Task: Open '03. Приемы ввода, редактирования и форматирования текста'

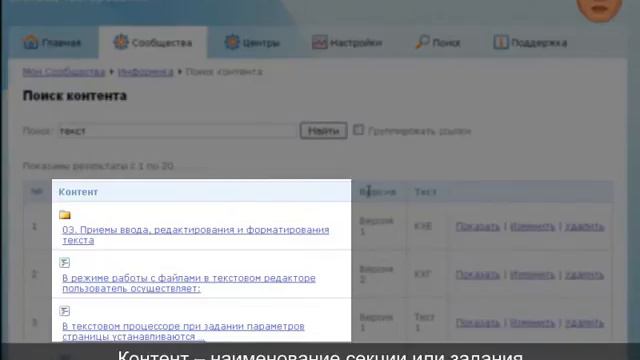Action: point(196,235)
